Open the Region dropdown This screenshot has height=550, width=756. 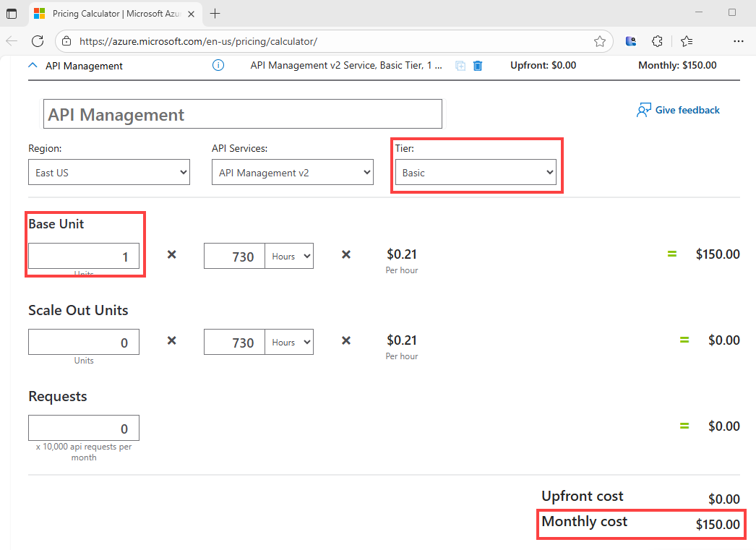point(108,172)
